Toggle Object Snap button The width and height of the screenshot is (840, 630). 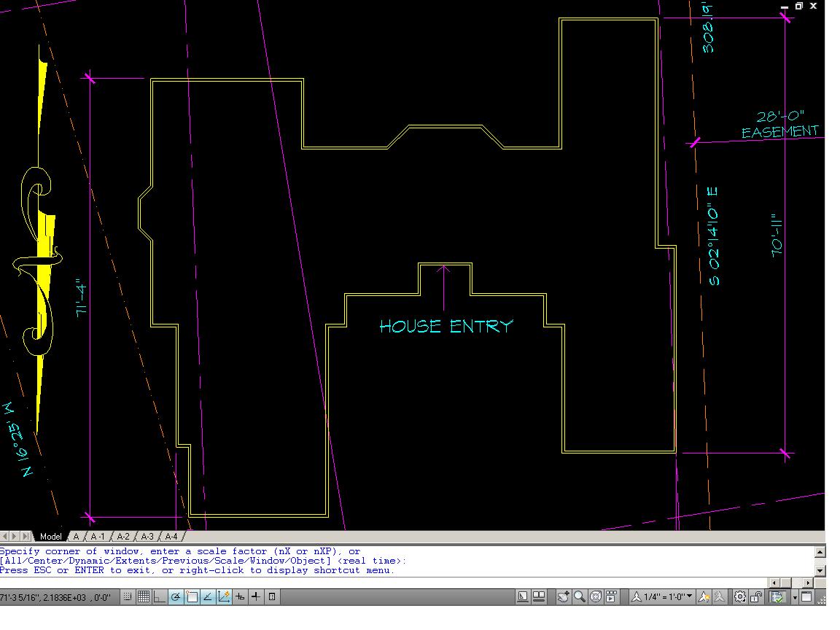coord(192,596)
